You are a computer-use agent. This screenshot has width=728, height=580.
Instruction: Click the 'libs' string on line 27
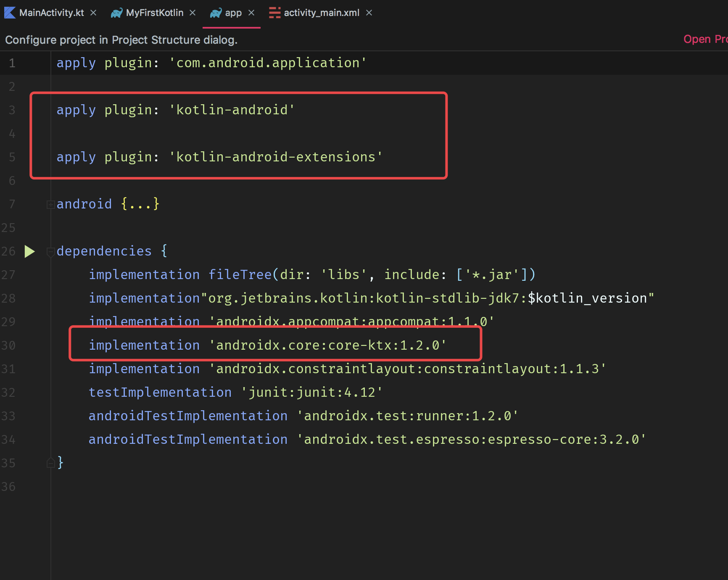[344, 274]
